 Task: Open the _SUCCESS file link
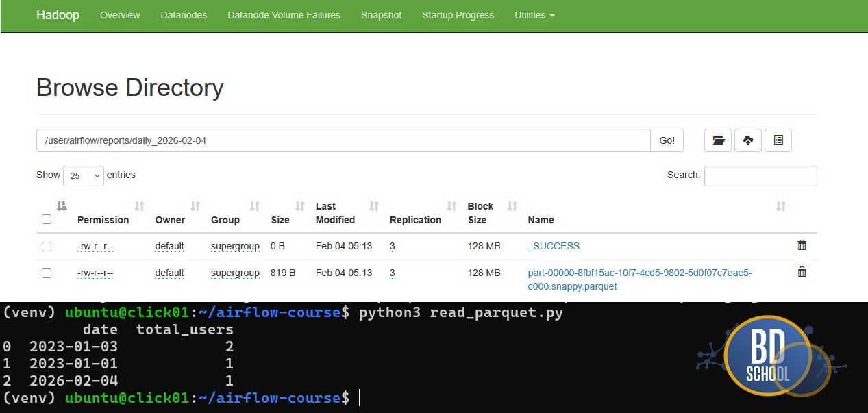coord(554,246)
